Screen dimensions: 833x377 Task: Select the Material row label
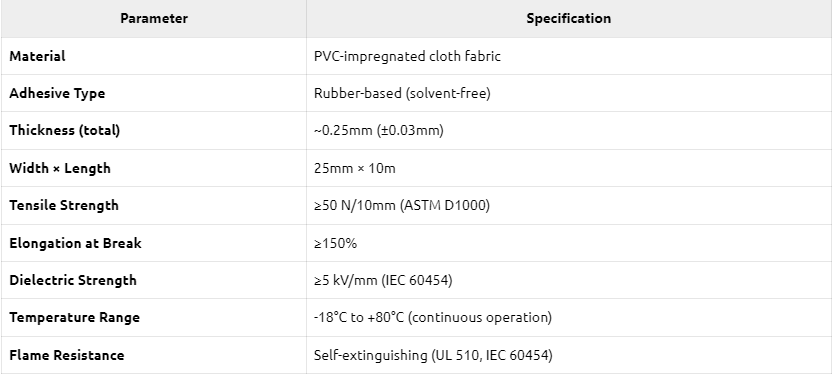point(37,56)
